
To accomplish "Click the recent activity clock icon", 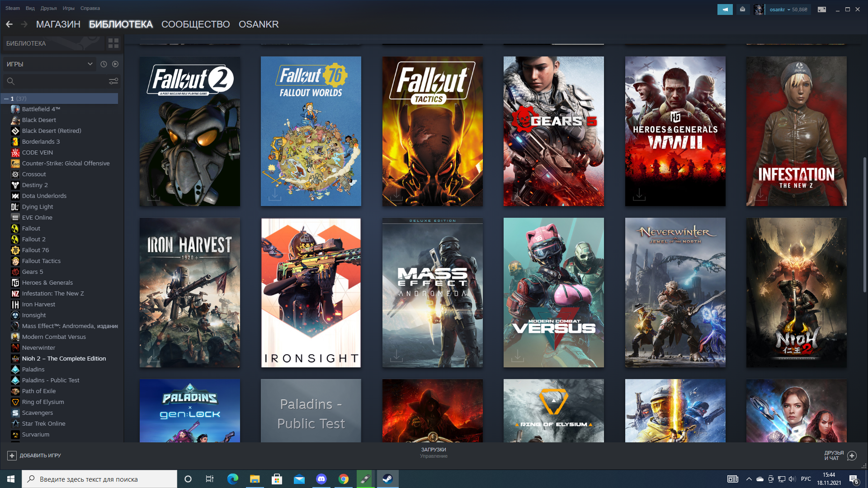I will (x=104, y=64).
